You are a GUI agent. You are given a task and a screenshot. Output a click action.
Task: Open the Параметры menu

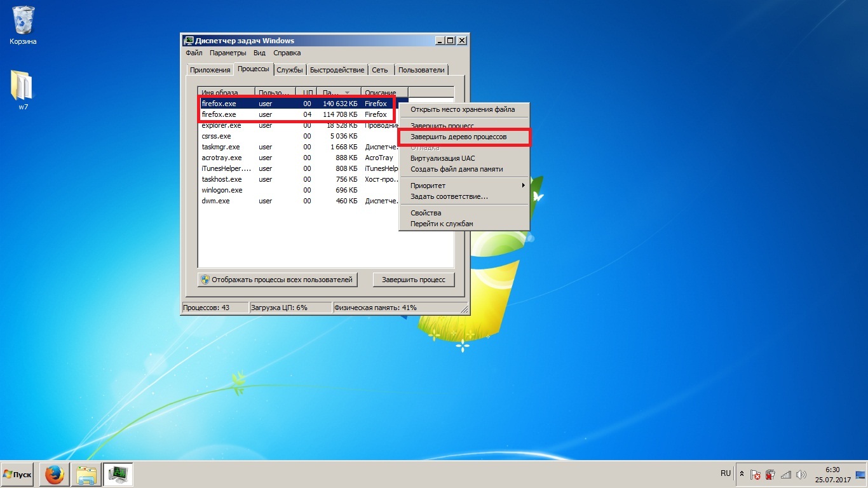[227, 53]
